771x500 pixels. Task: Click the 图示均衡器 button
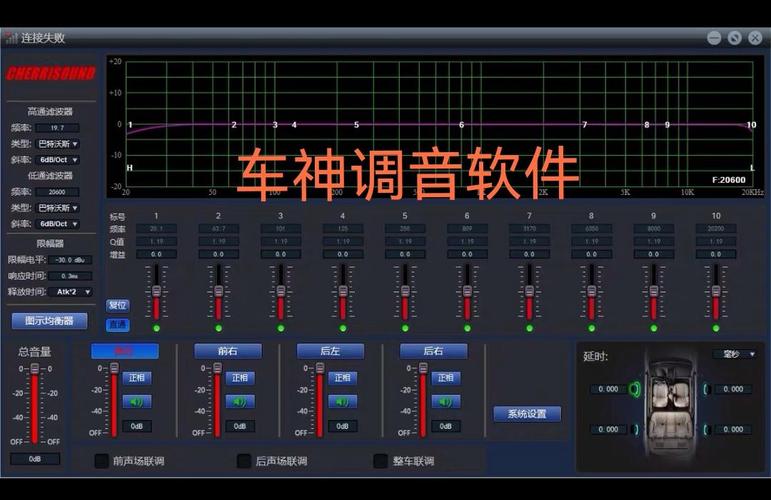click(49, 321)
